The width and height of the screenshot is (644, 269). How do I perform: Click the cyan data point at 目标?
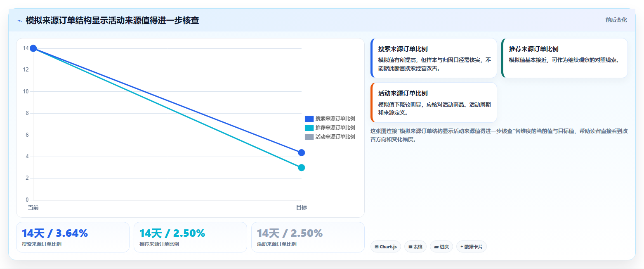302,168
